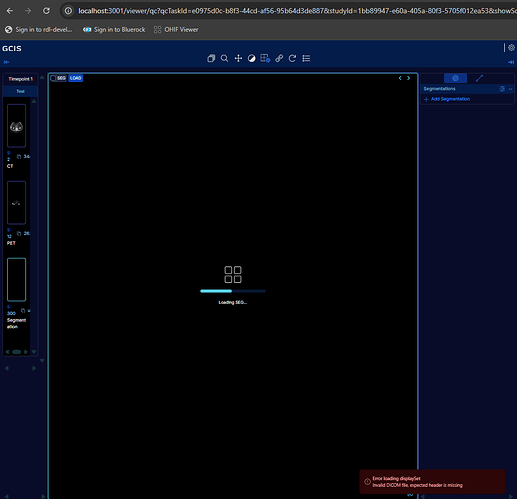Toggle the SEG circle indicator in viewport
The height and width of the screenshot is (499, 517).
(x=53, y=78)
